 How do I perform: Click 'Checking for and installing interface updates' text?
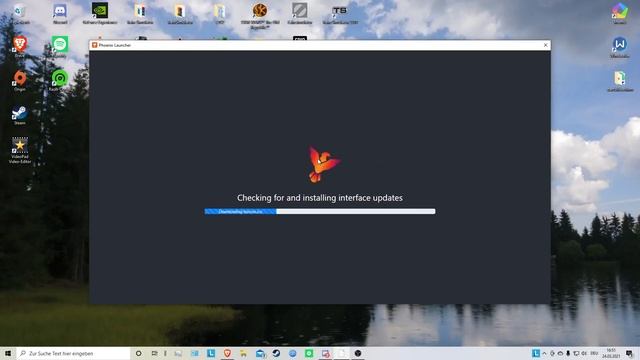tap(320, 198)
